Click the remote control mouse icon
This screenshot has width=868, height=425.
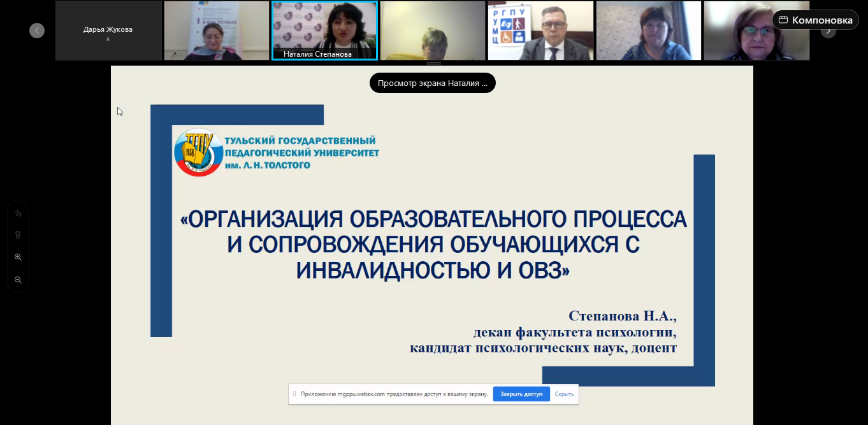pyautogui.click(x=18, y=235)
